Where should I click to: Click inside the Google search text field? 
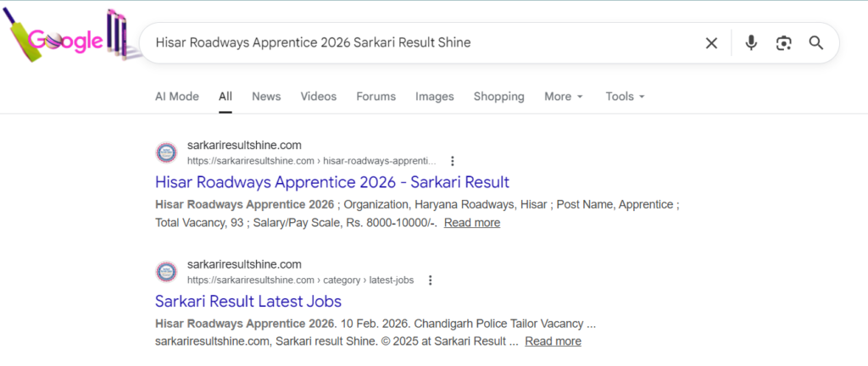click(407, 42)
